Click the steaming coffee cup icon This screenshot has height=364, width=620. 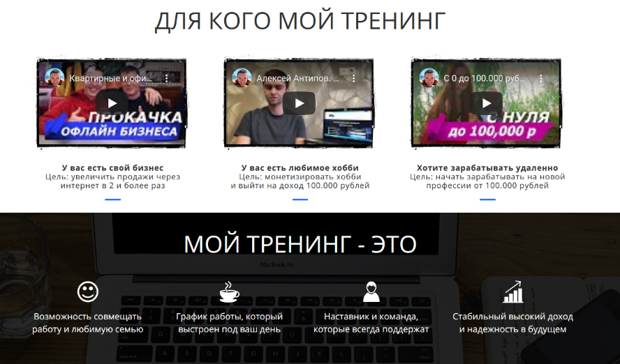pos(229,291)
